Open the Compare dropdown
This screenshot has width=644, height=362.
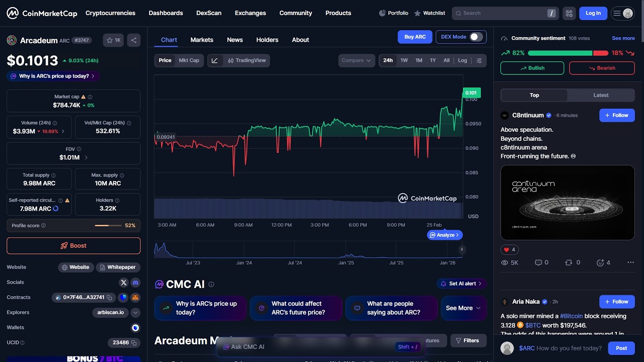tap(357, 60)
